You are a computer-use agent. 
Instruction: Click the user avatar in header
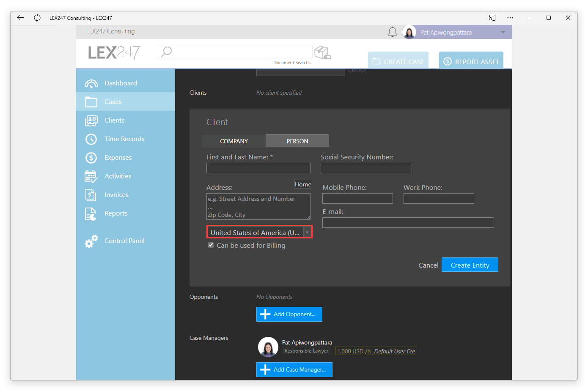pyautogui.click(x=409, y=32)
